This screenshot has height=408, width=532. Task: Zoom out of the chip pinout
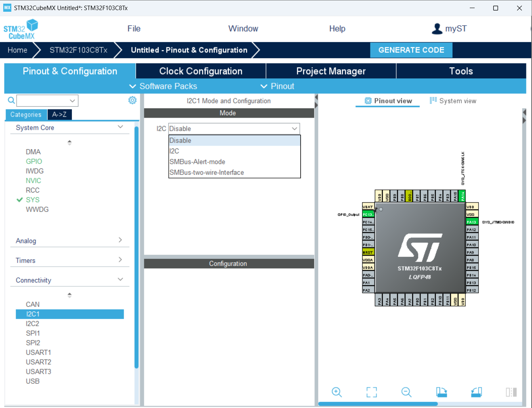(406, 392)
